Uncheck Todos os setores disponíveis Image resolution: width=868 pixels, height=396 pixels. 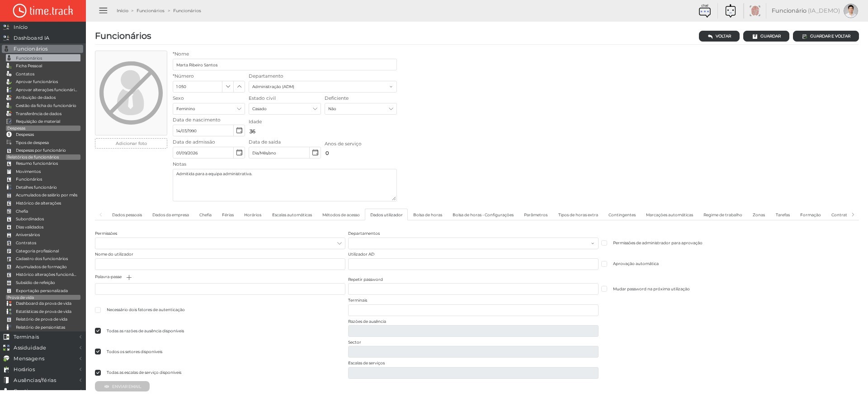(98, 352)
